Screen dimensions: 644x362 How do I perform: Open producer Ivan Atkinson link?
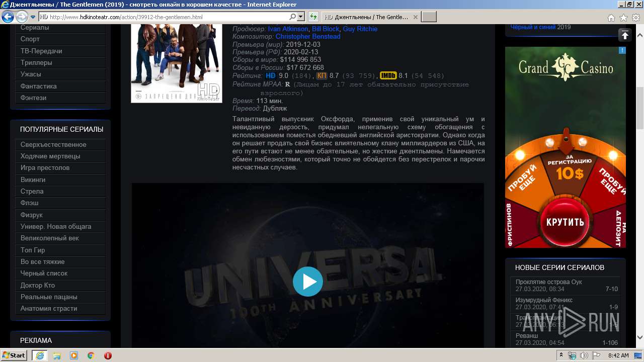click(288, 29)
